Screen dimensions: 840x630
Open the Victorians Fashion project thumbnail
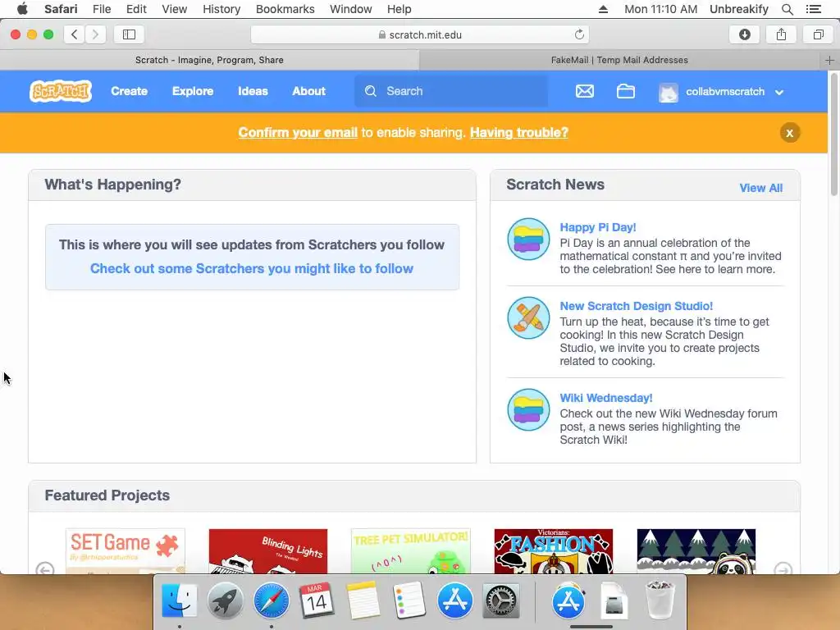click(x=554, y=551)
